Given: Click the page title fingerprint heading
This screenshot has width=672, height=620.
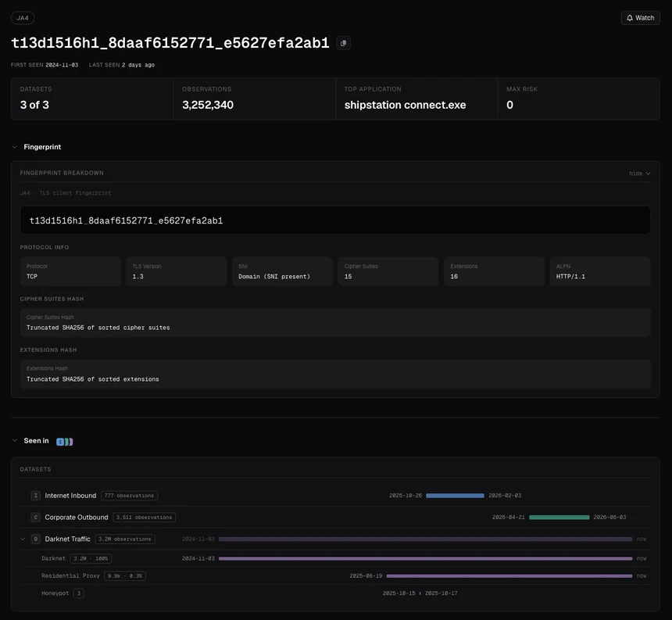Looking at the screenshot, I should (x=170, y=43).
